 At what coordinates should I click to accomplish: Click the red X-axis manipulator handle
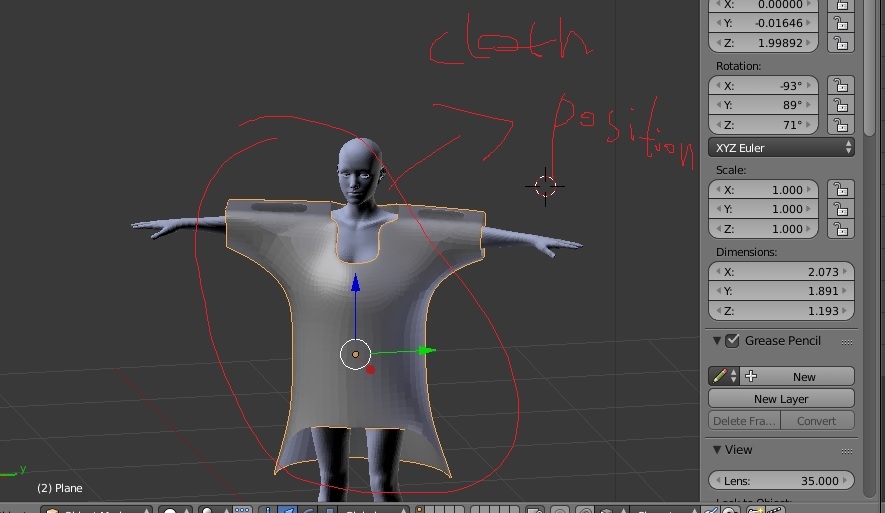tap(370, 370)
